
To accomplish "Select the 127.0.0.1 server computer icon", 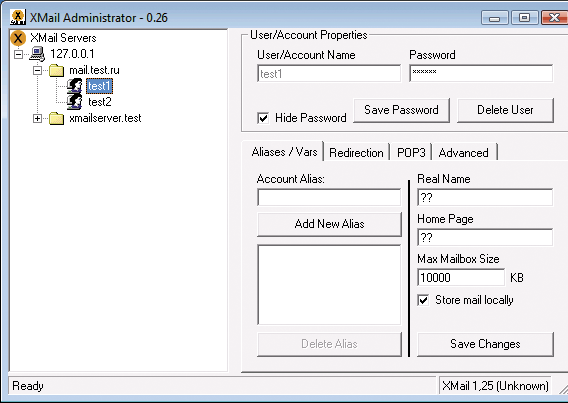I will 37,54.
